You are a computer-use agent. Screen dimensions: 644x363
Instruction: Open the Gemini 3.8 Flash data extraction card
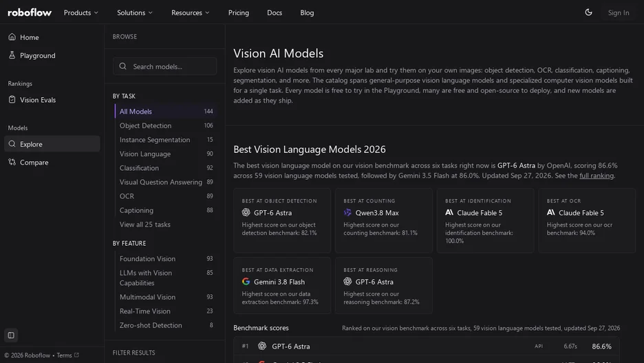tap(282, 286)
